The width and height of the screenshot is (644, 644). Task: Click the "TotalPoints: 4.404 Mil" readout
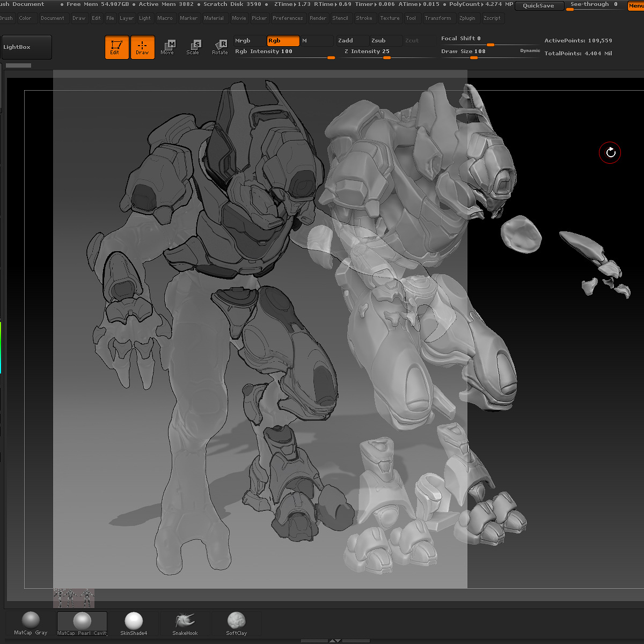[578, 54]
